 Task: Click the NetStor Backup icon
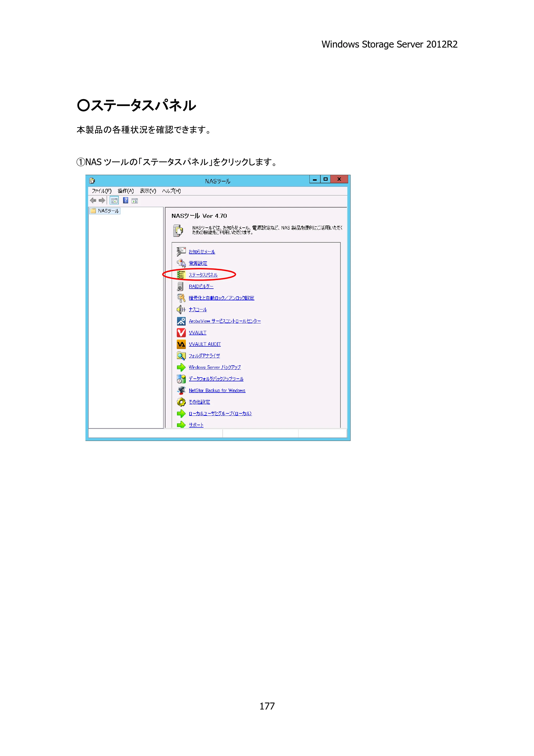(x=181, y=390)
